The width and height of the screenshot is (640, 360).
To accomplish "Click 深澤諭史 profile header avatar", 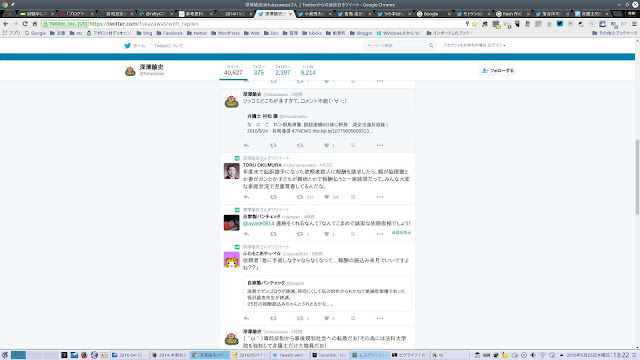I will click(130, 71).
